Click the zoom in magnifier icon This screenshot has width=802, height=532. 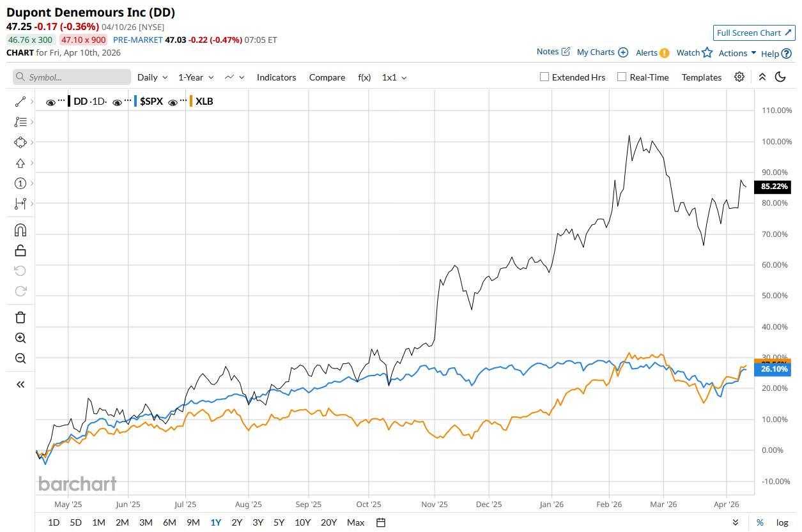pos(20,338)
